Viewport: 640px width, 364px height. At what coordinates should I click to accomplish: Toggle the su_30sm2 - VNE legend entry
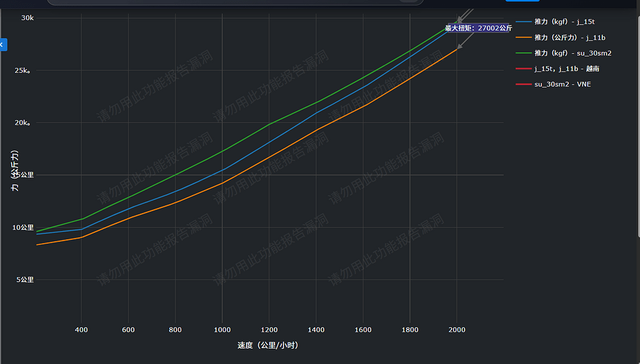coord(563,84)
